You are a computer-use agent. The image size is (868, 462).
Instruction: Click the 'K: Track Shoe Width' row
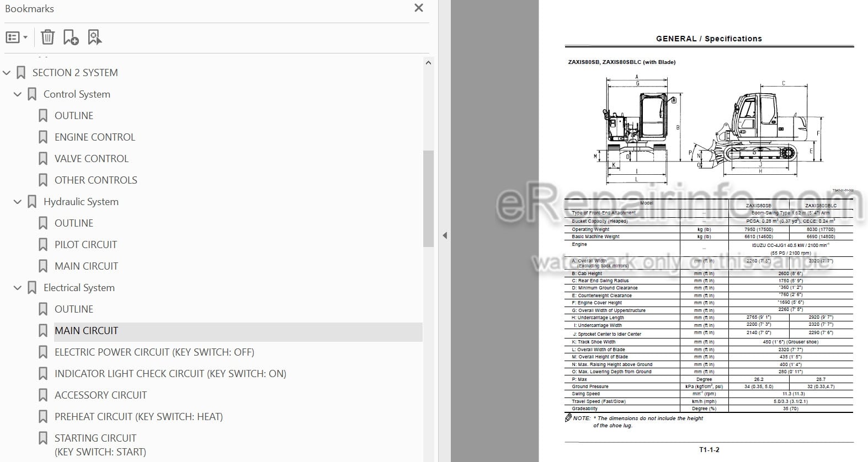(x=709, y=342)
